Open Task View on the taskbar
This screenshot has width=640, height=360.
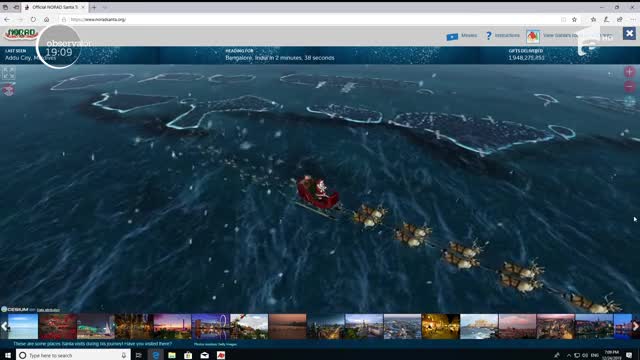(x=139, y=355)
